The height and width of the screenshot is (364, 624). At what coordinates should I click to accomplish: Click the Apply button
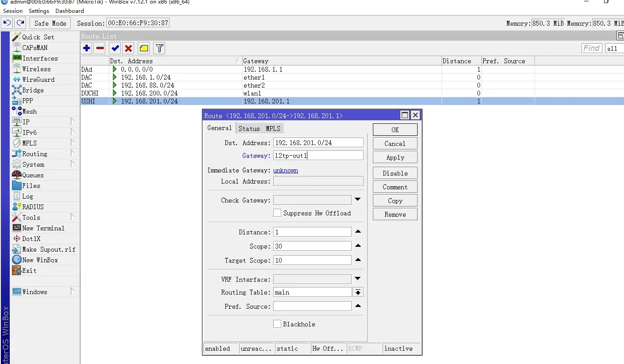pos(395,157)
